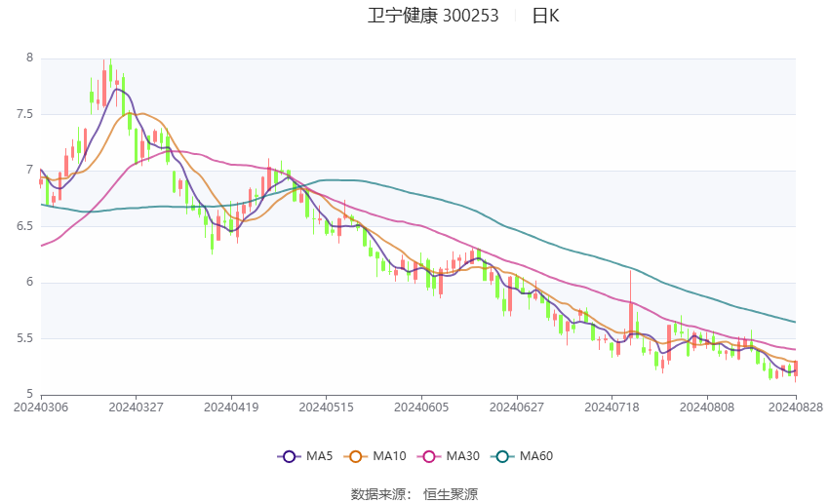Click the x-axis date label 20240808
Viewport: 829px width, 504px height.
707,407
